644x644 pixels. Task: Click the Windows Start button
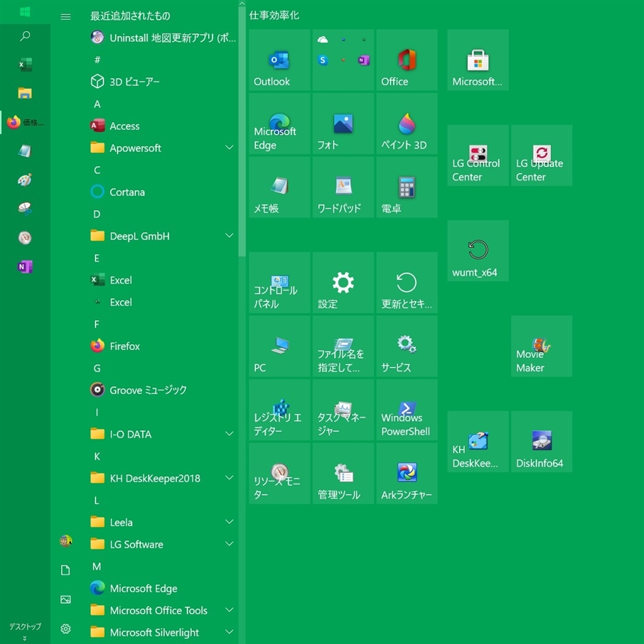click(25, 12)
